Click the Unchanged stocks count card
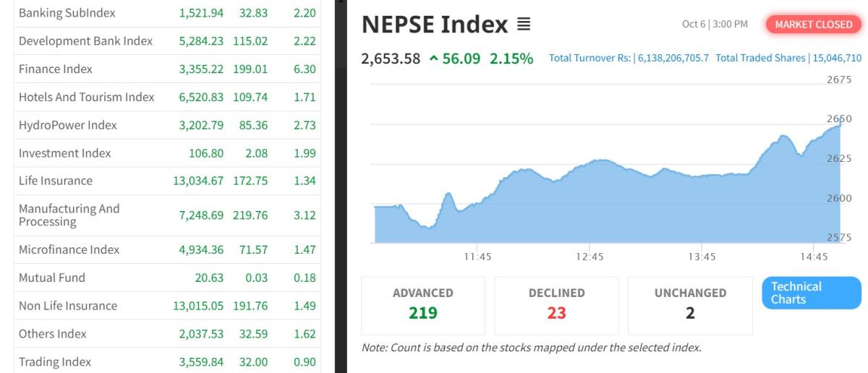 click(x=690, y=304)
